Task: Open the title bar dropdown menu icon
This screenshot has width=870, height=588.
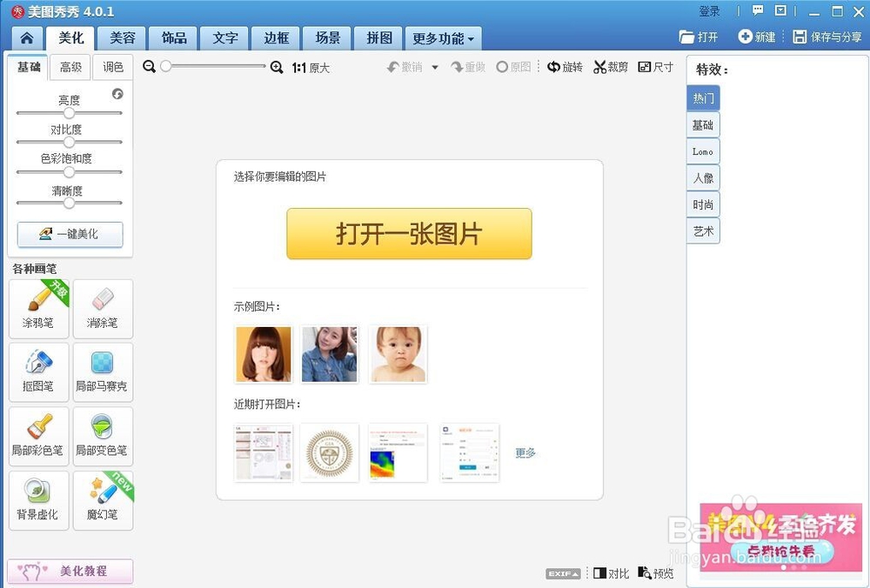Action: click(780, 10)
